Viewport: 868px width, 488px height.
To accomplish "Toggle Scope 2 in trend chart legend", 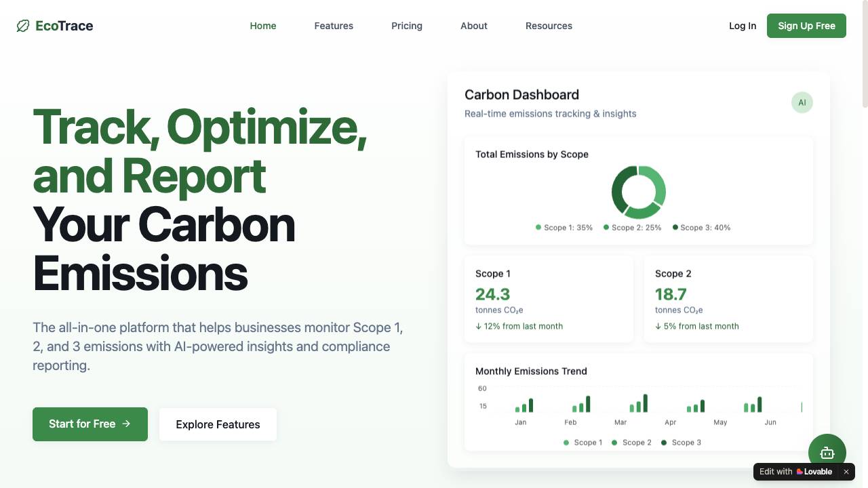I will (x=631, y=443).
